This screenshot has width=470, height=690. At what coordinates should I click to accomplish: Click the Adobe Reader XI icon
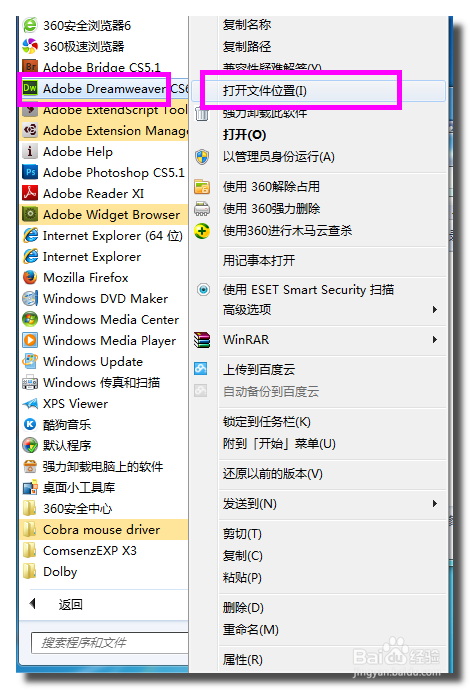pos(30,193)
